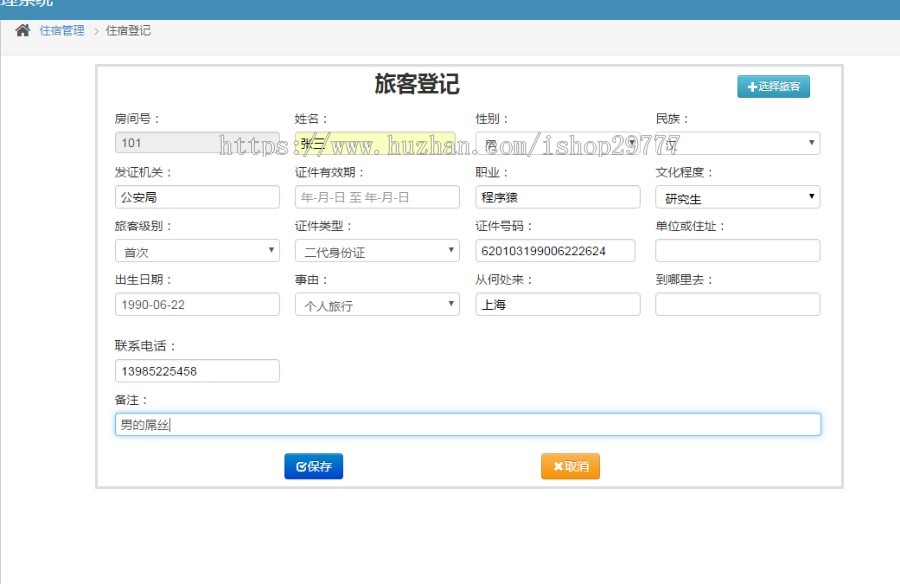Click the 姓名 field containing 张三

[377, 143]
